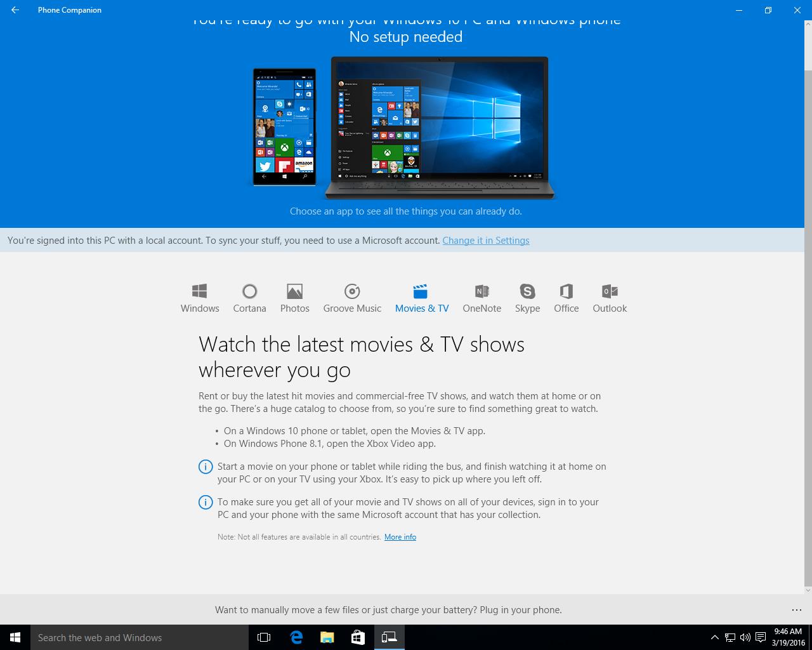Switch to the Windows tab label
The image size is (812, 650).
[200, 308]
